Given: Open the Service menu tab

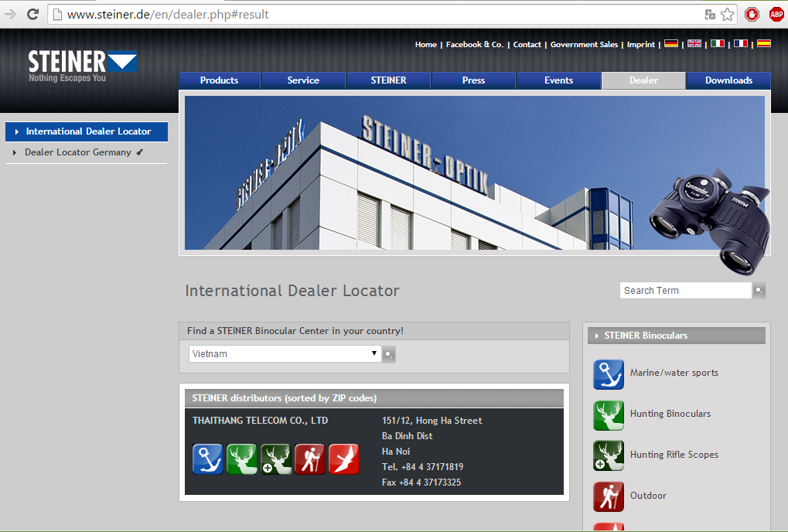Looking at the screenshot, I should coord(304,80).
